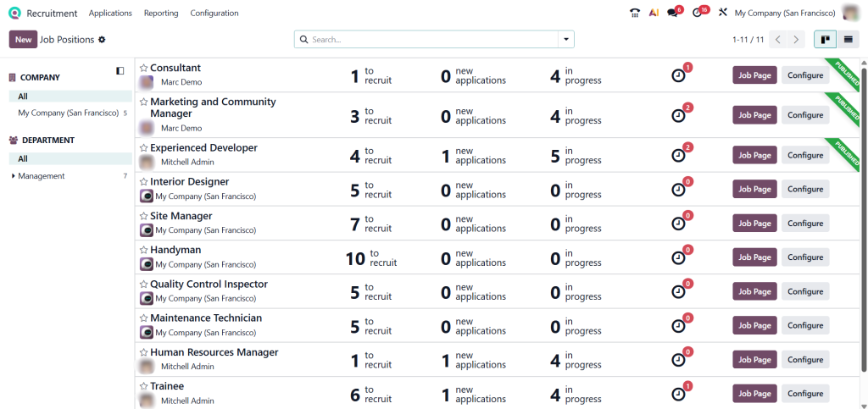The width and height of the screenshot is (868, 409).
Task: Open the VoIP phone icon in top bar
Action: pos(635,13)
